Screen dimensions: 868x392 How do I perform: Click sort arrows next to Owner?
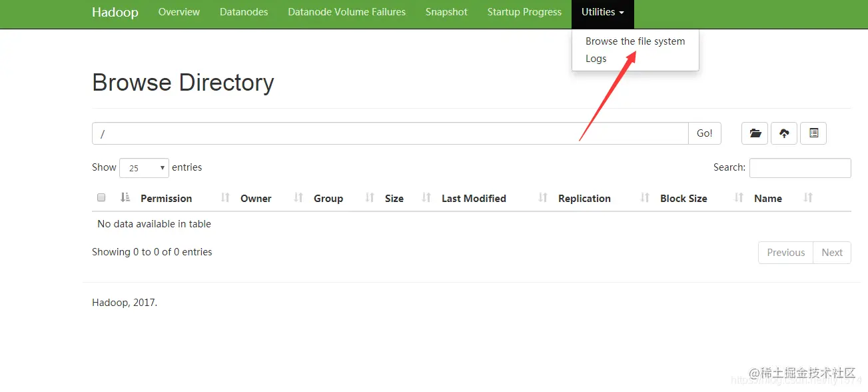(x=298, y=198)
